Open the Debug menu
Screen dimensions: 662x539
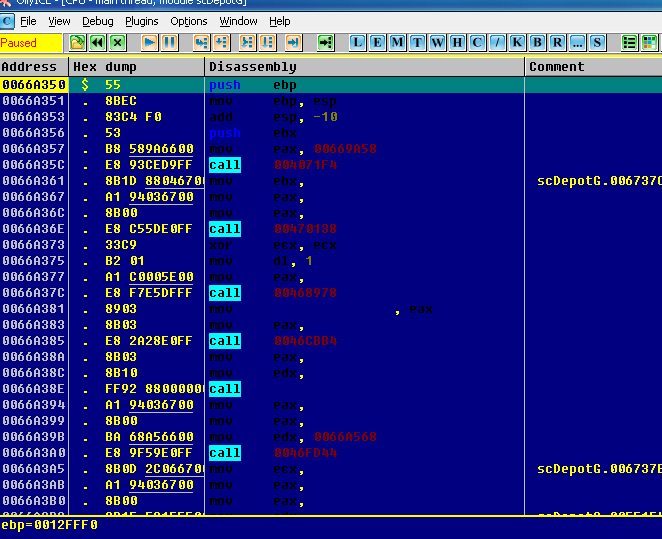point(98,21)
